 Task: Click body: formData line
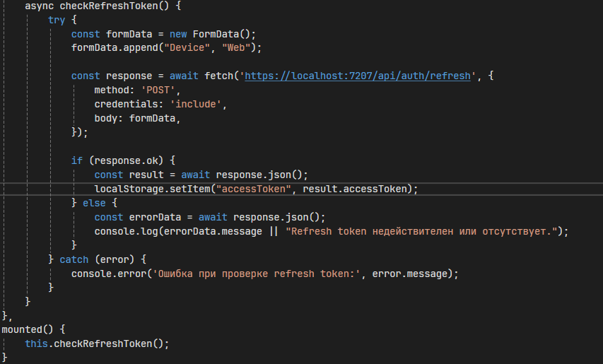137,118
